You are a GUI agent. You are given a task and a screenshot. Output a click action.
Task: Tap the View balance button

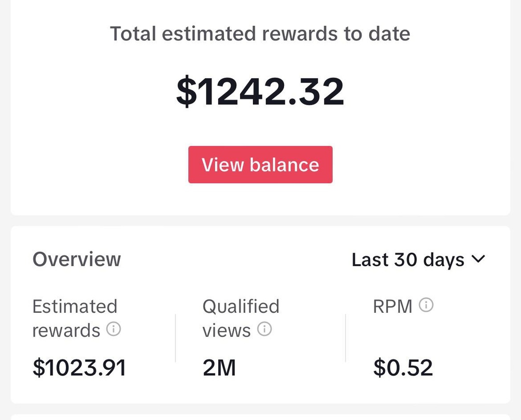pyautogui.click(x=260, y=165)
